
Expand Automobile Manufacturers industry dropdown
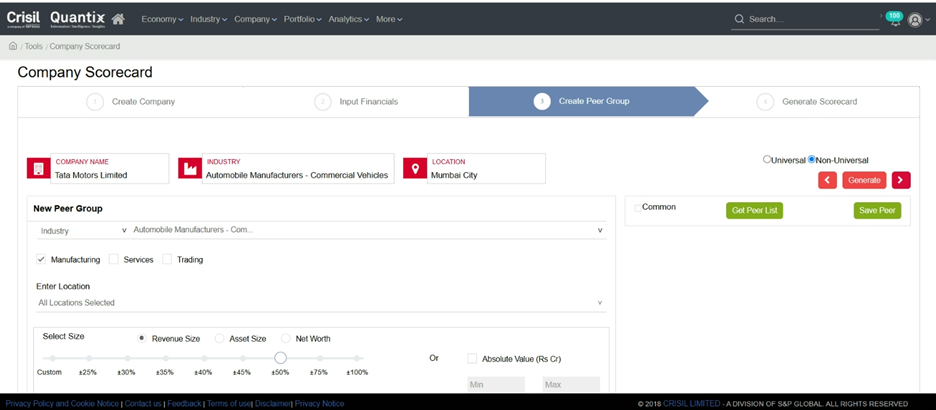[368, 230]
